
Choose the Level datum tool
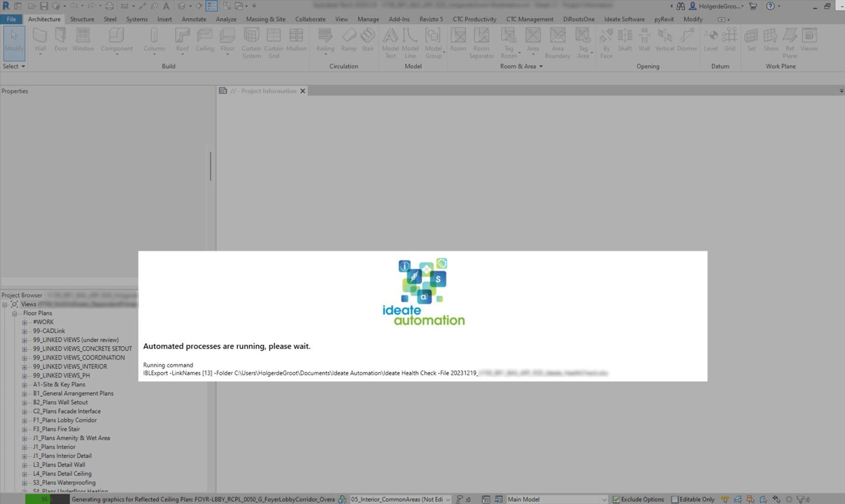(x=711, y=40)
